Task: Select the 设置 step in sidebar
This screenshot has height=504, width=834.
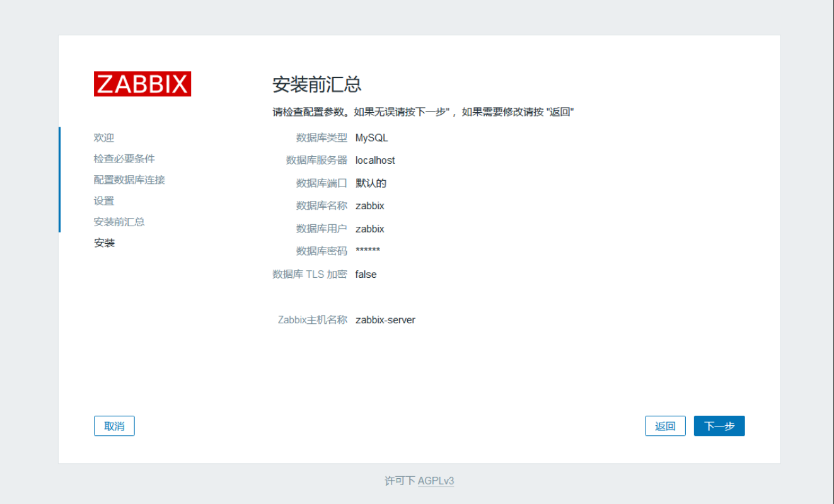Action: [x=104, y=201]
